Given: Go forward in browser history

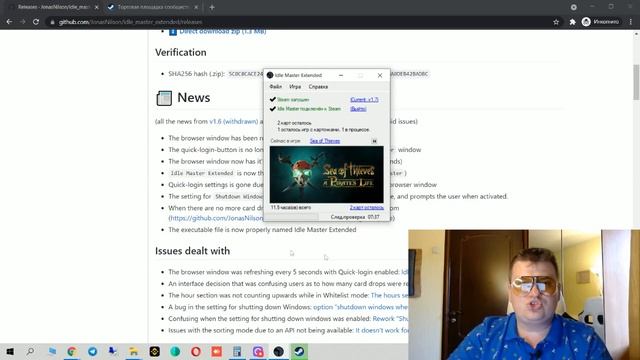Looking at the screenshot, I should pyautogui.click(x=22, y=22).
